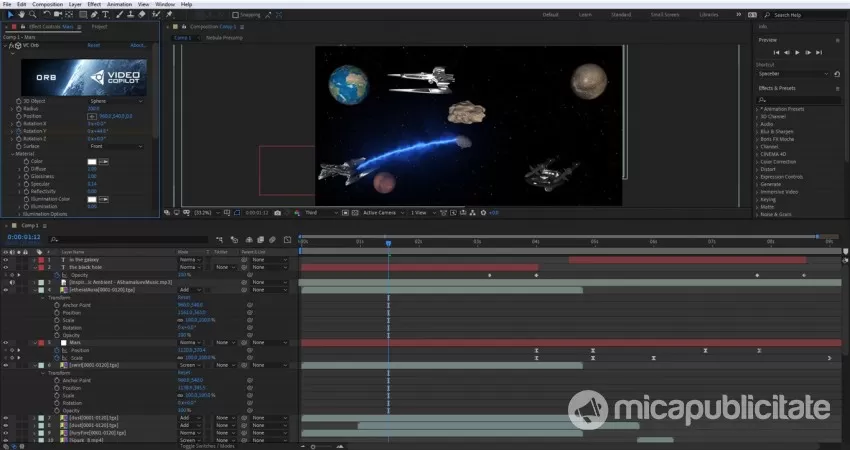
Task: Reset the etherealAura layer Transform
Action: click(184, 298)
